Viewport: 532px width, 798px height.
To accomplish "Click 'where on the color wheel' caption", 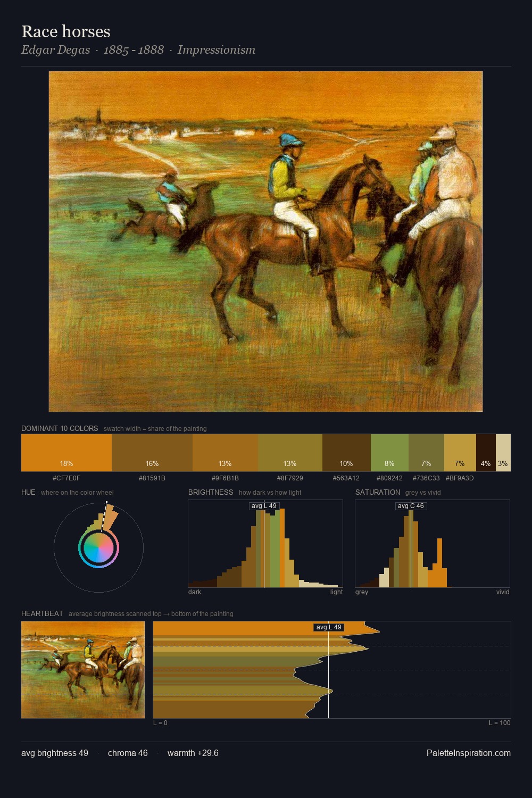I will click(77, 493).
